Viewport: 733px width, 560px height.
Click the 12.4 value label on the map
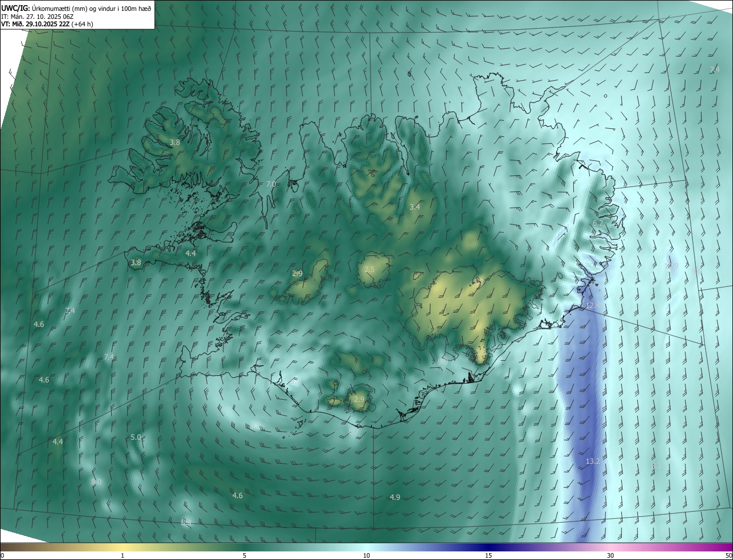click(593, 306)
